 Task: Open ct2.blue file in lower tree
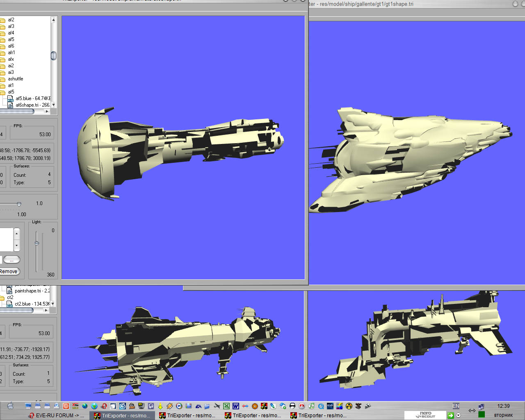point(32,304)
